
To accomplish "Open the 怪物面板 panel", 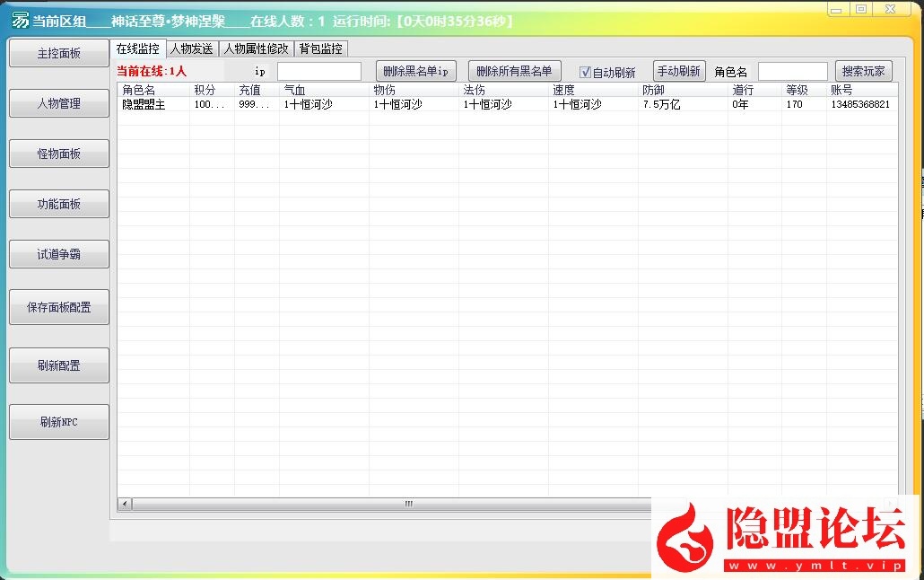I will (58, 154).
